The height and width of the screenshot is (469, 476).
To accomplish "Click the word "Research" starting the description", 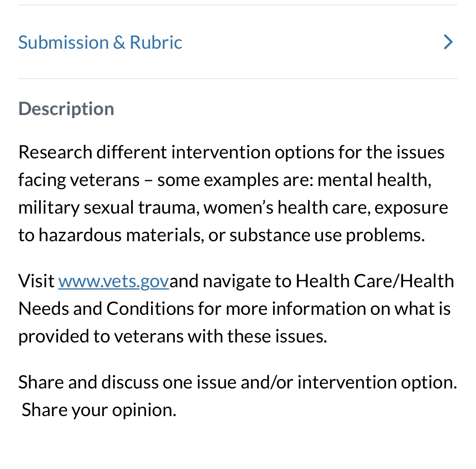I will tap(55, 152).
